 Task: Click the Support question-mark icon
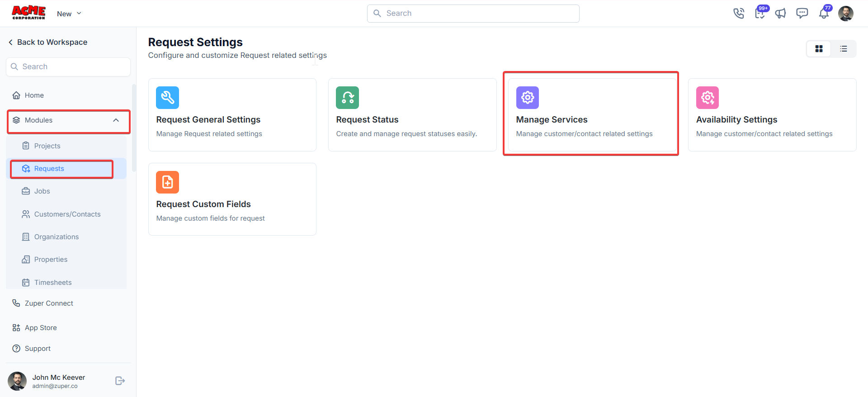click(16, 349)
